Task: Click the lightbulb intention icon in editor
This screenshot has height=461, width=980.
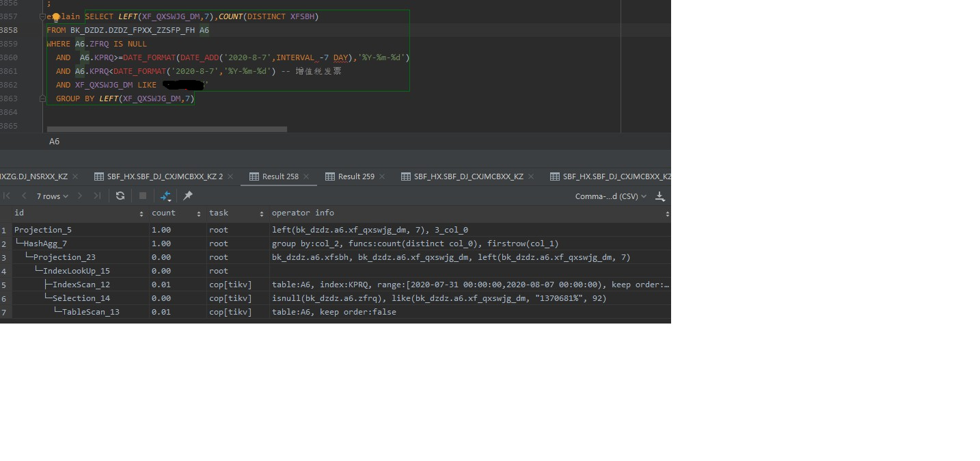Action: [57, 16]
